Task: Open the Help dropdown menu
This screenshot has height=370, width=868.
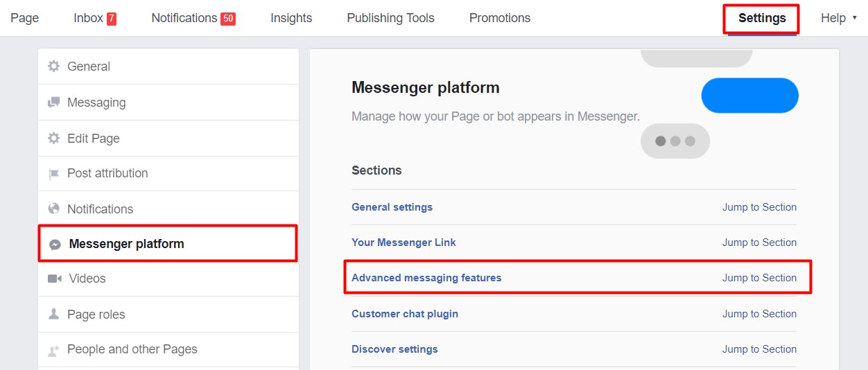Action: 838,18
